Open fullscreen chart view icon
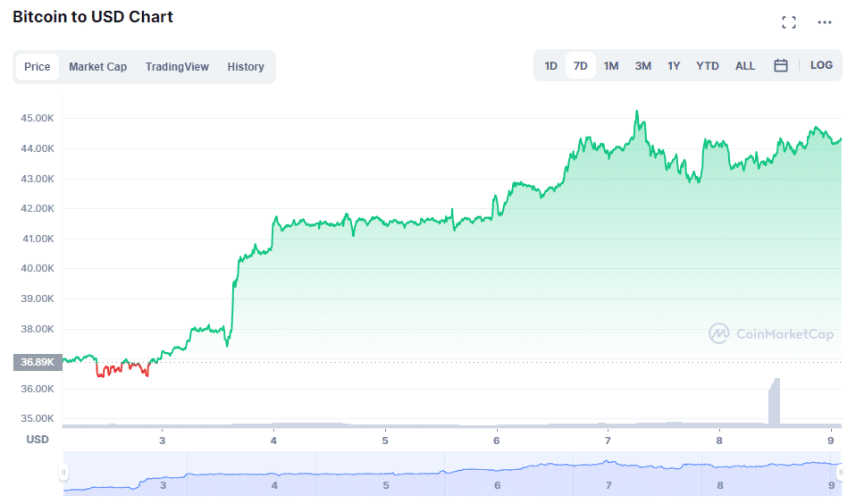The image size is (856, 504). coord(788,22)
